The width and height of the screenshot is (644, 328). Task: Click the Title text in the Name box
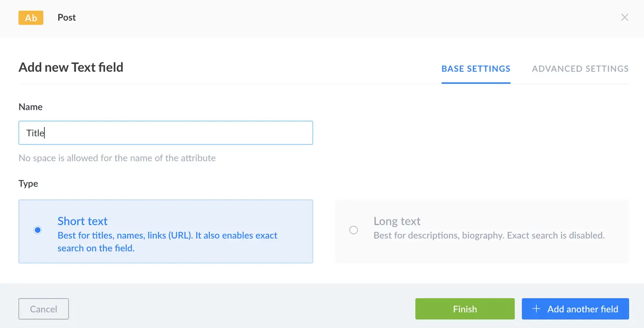35,133
